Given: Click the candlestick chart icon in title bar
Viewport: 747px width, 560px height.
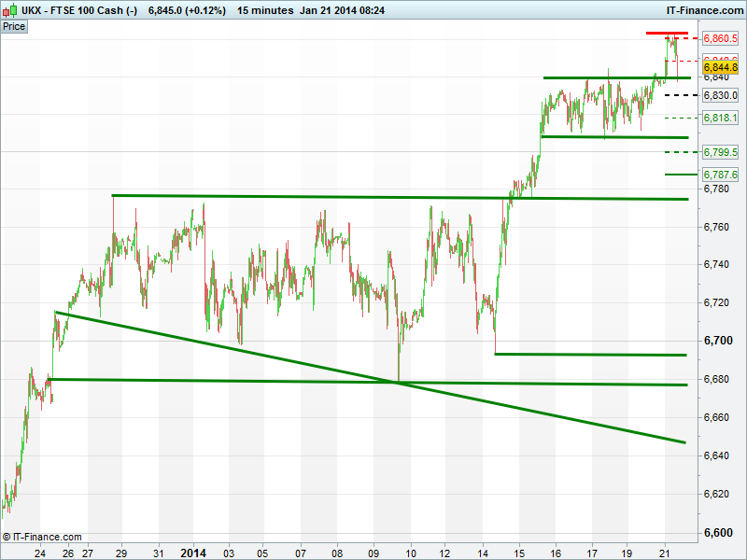Looking at the screenshot, I should click(9, 10).
